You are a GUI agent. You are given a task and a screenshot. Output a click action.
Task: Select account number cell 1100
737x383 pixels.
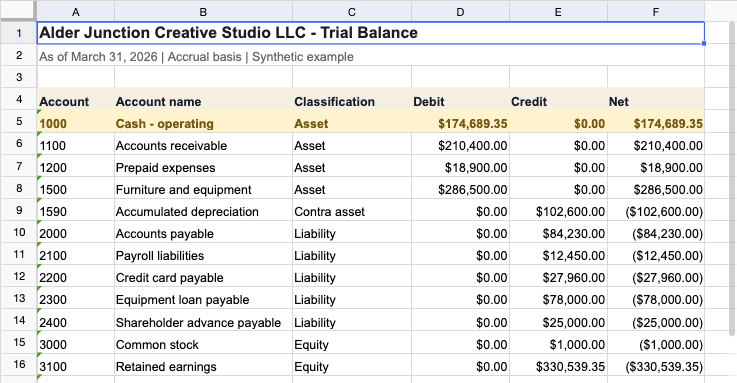[x=76, y=144]
